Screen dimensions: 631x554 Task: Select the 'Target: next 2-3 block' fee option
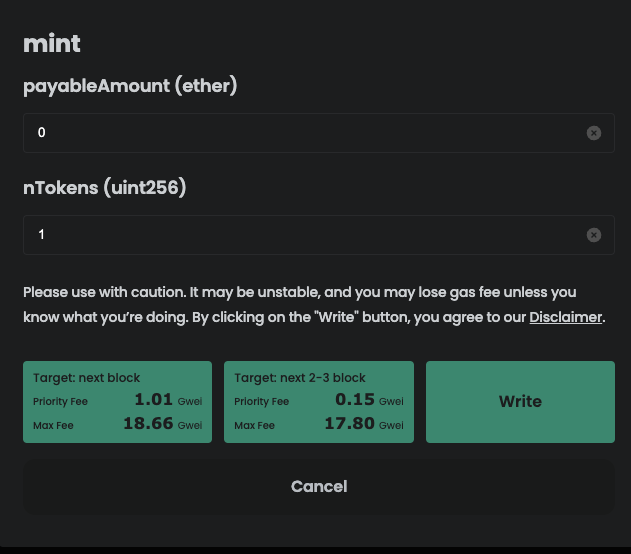tap(319, 402)
